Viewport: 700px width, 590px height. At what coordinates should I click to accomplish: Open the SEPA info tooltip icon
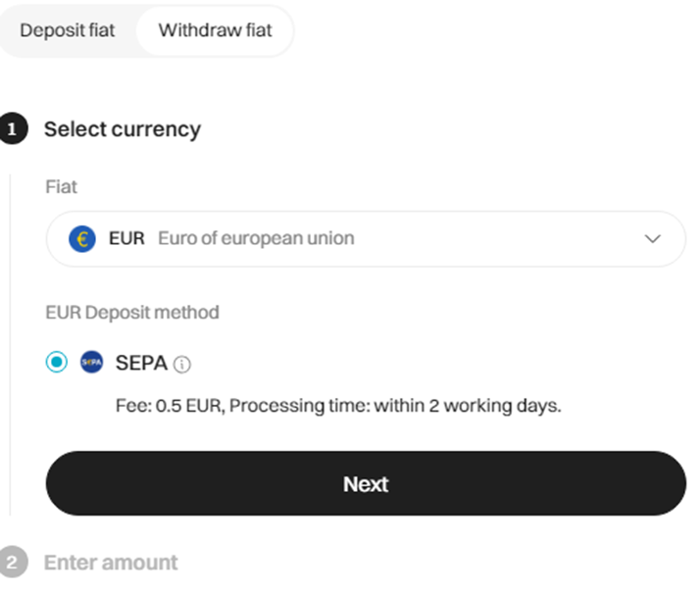coord(182,365)
